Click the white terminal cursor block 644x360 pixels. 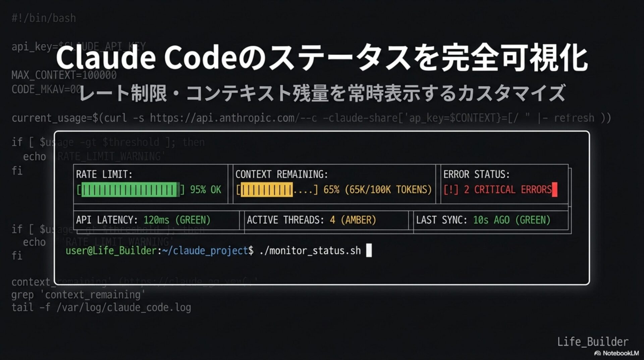point(369,251)
